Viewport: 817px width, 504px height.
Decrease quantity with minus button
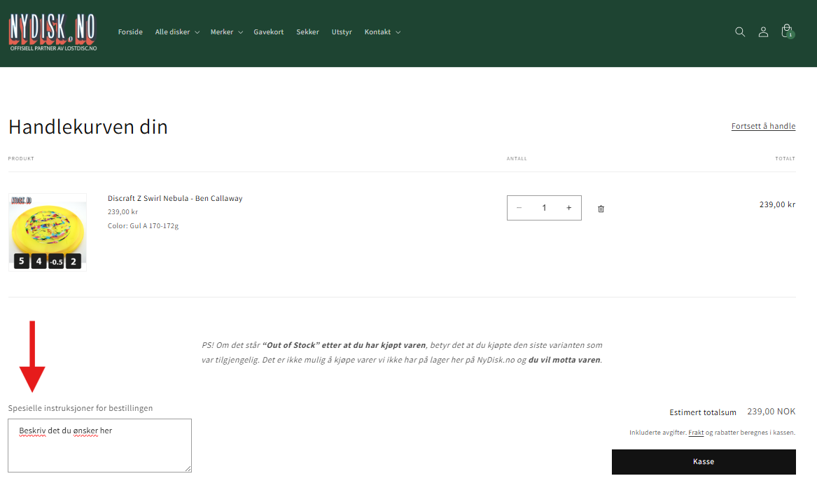tap(519, 208)
